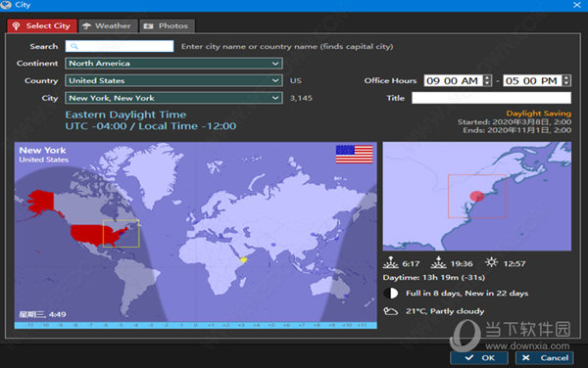Click the United States flag on the map
588x368 pixels.
(354, 155)
